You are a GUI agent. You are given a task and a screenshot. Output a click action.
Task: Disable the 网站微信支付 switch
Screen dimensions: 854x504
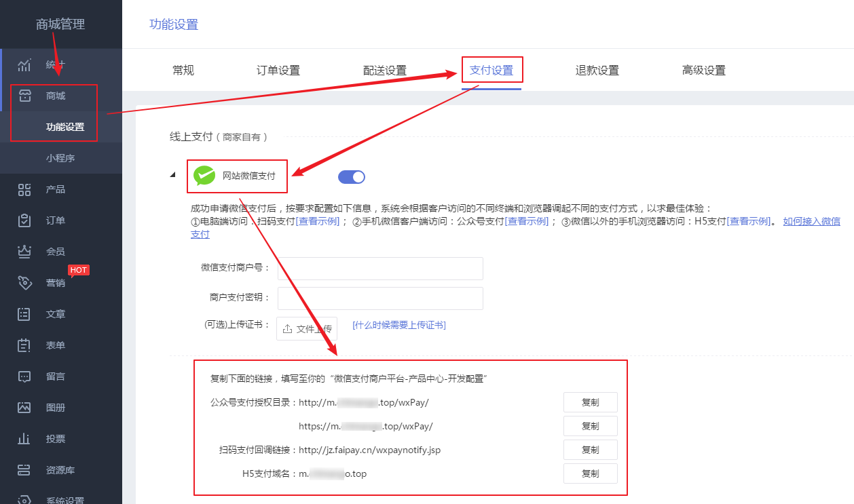pyautogui.click(x=351, y=176)
